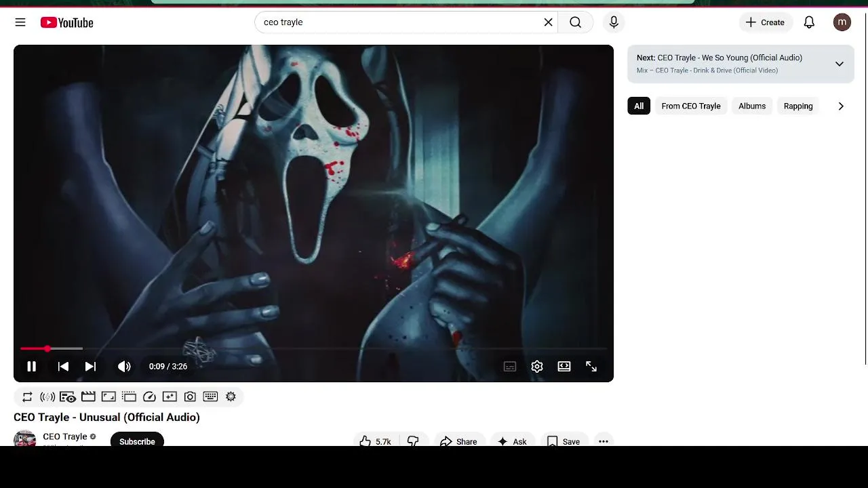This screenshot has height=488, width=868.
Task: Like the video (5.7k)
Action: pyautogui.click(x=375, y=441)
